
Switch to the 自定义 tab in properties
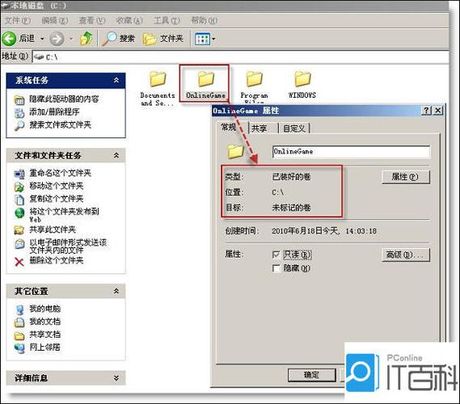[x=294, y=128]
